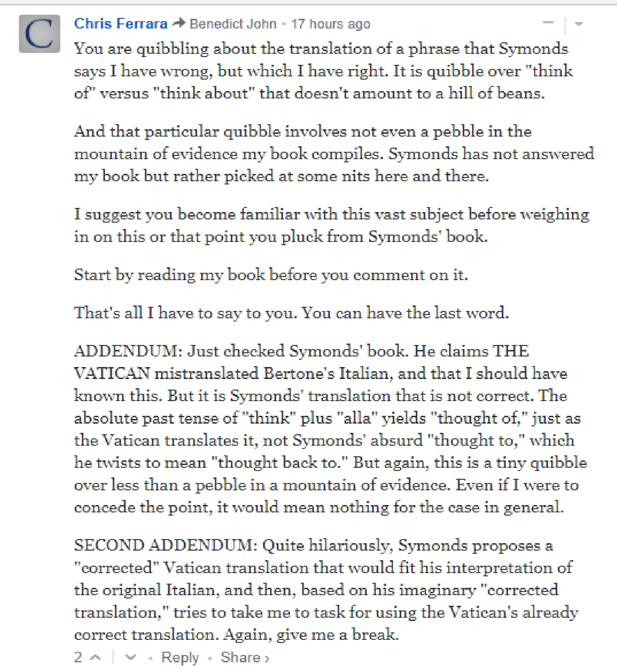Reply to Chris Ferrara's comment

tap(180, 658)
